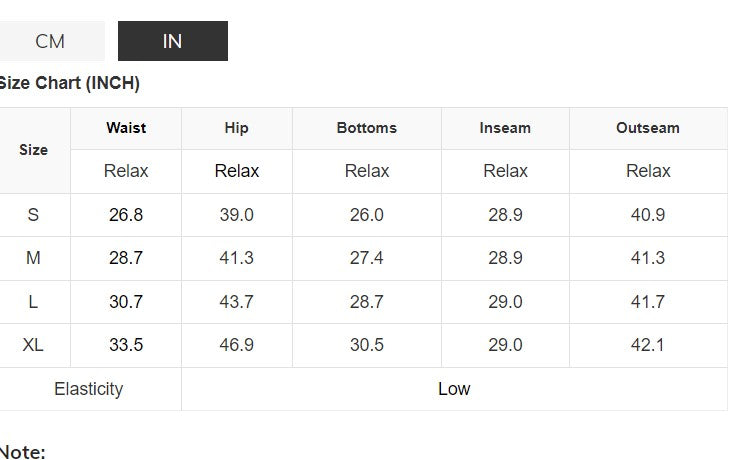
Task: Click the Note: label below table
Action: click(x=22, y=452)
